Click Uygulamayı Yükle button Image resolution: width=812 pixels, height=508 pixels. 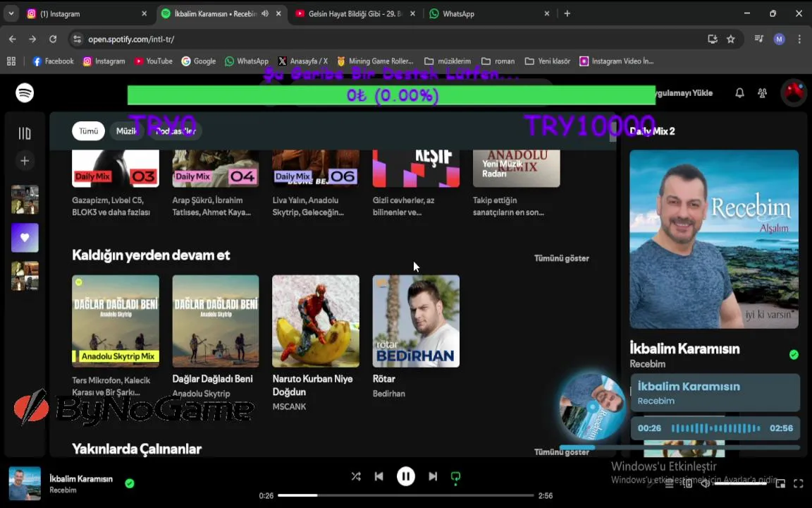[684, 93]
